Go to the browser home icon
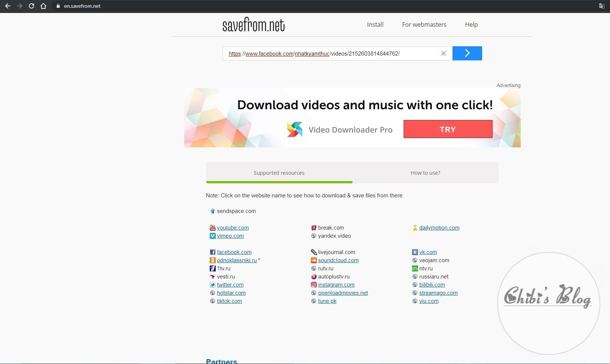 pos(43,6)
